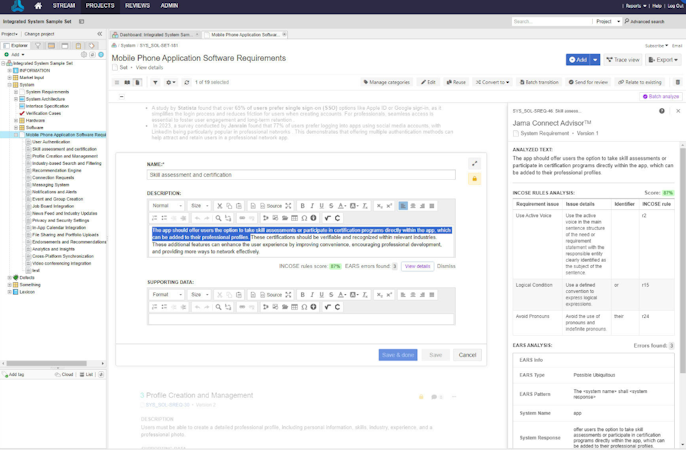Open the blue Add button dropdown arrow
This screenshot has height=450, width=686.
[595, 60]
